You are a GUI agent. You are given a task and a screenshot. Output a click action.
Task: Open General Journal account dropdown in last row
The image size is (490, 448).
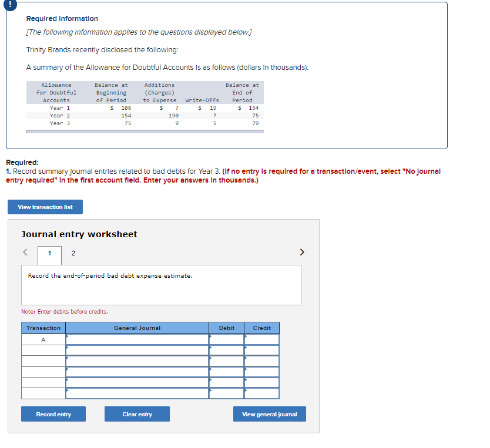137,393
